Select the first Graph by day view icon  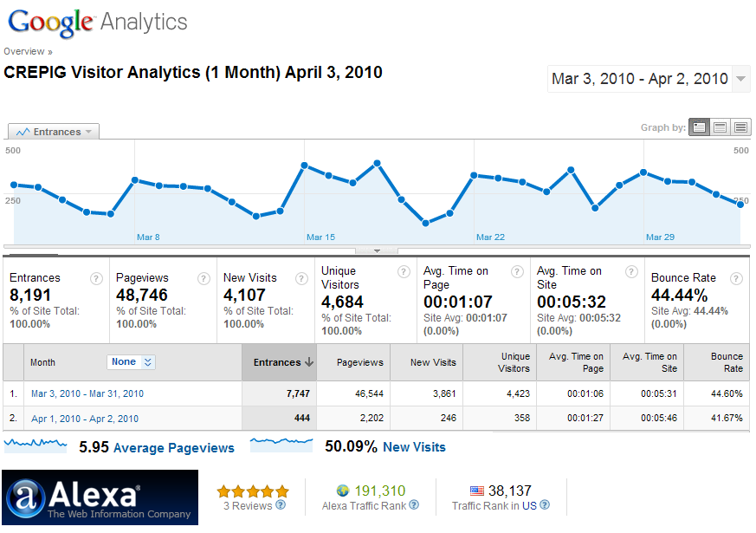[699, 127]
